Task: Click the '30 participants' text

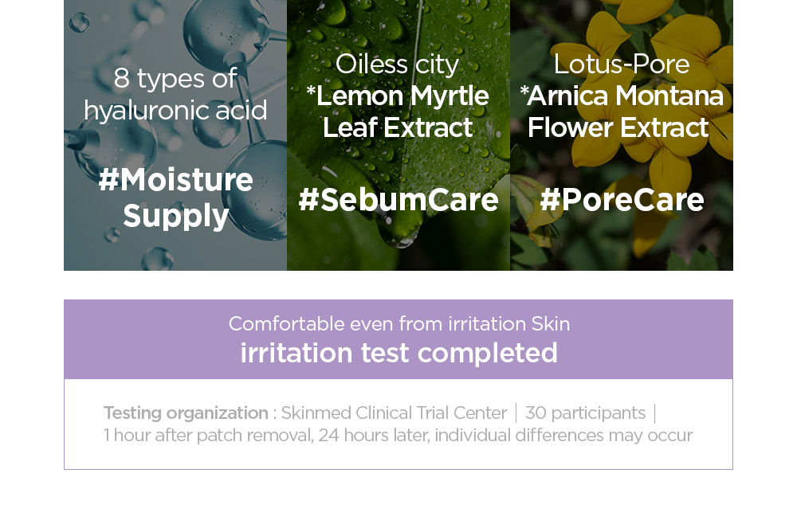Action: point(586,413)
